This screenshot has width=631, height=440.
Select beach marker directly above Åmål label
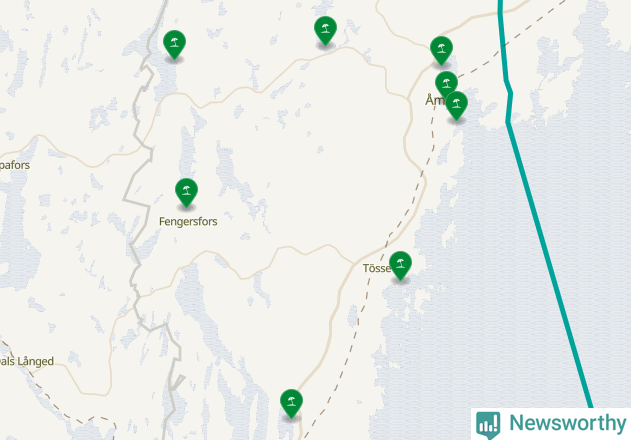click(x=446, y=84)
